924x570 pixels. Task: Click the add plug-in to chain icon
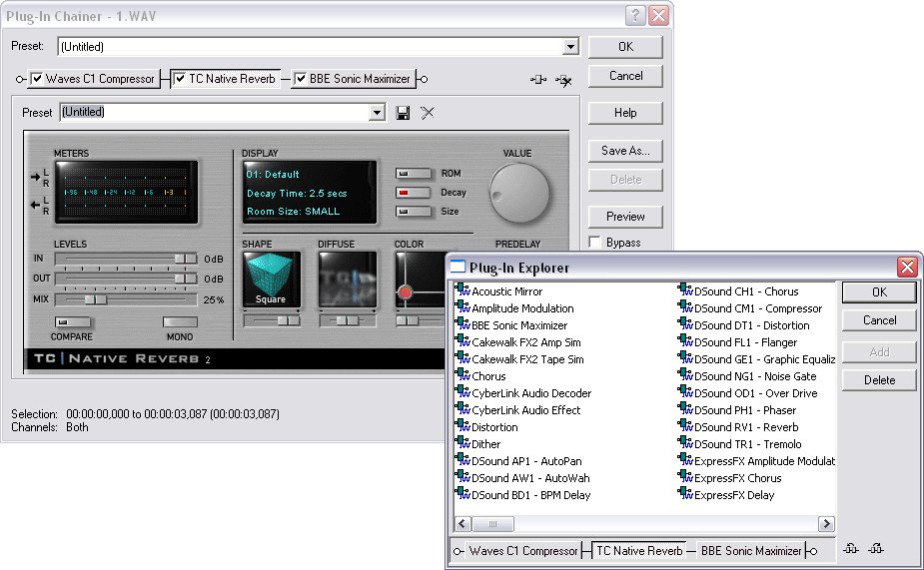click(x=538, y=80)
